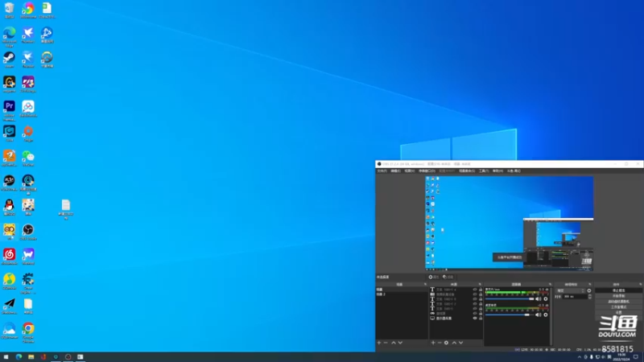This screenshot has width=644, height=362.
Task: Start the virtual camera (启动虚拟摄像机)
Action: tap(618, 302)
